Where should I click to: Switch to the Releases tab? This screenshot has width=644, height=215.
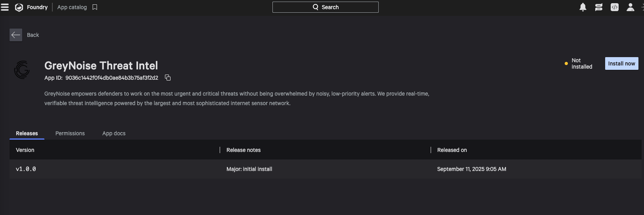27,133
